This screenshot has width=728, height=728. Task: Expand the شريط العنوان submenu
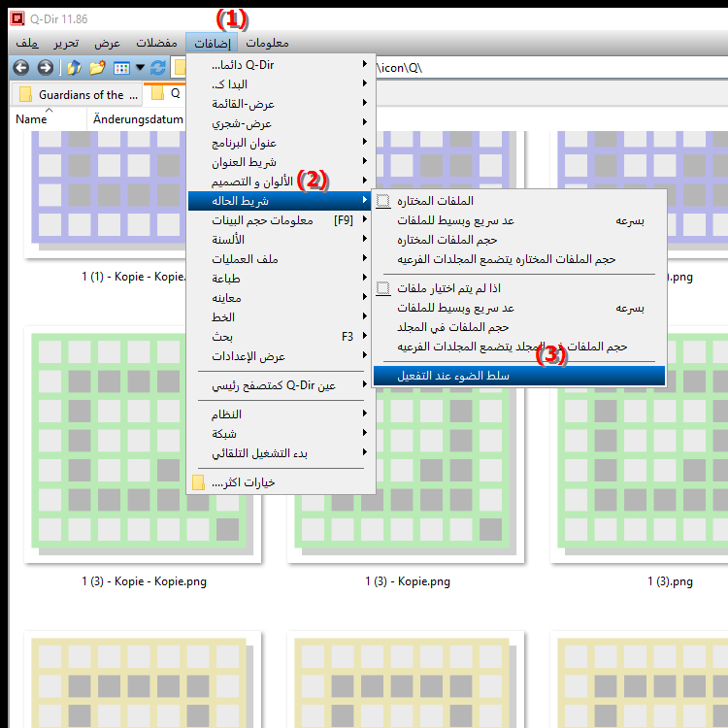pyautogui.click(x=281, y=162)
